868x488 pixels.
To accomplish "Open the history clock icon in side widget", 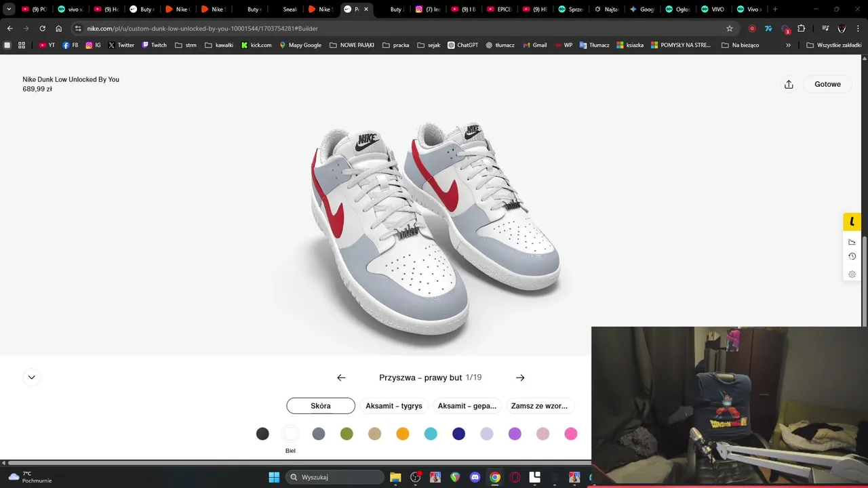I will click(x=852, y=256).
